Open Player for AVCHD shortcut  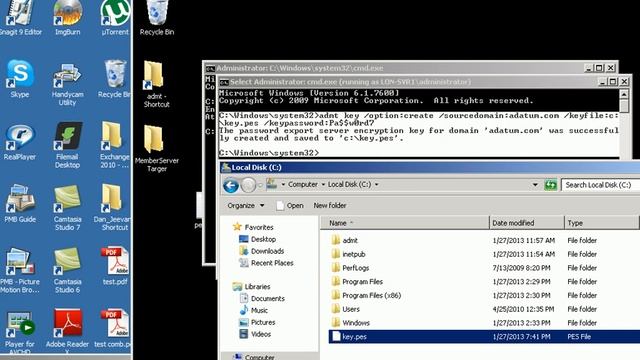coord(20,331)
